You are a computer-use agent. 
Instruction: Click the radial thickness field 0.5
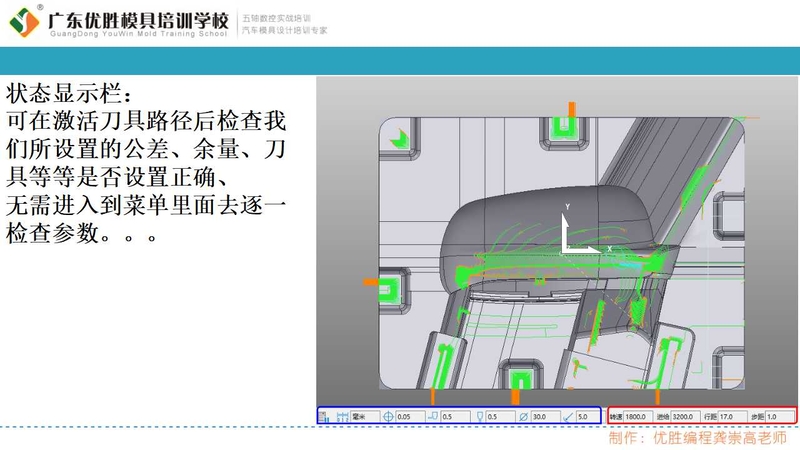tap(456, 417)
